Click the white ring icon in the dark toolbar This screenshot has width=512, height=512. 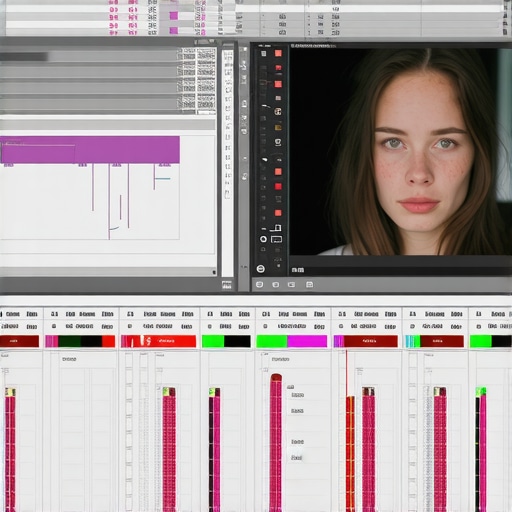[x=263, y=239]
